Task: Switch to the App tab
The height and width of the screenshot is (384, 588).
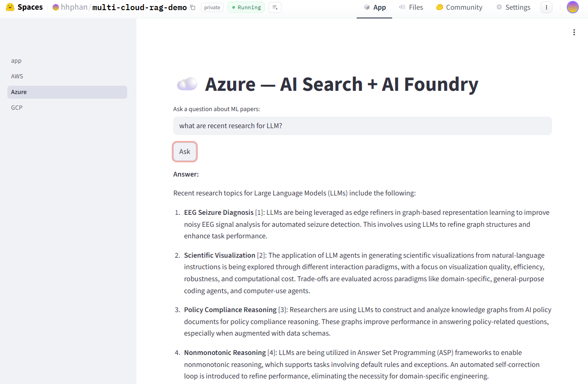Action: pyautogui.click(x=374, y=7)
